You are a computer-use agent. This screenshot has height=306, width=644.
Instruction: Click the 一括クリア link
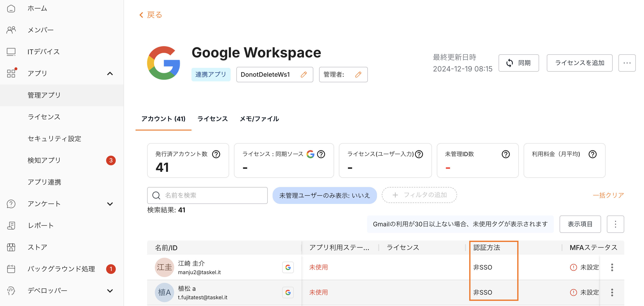click(608, 195)
